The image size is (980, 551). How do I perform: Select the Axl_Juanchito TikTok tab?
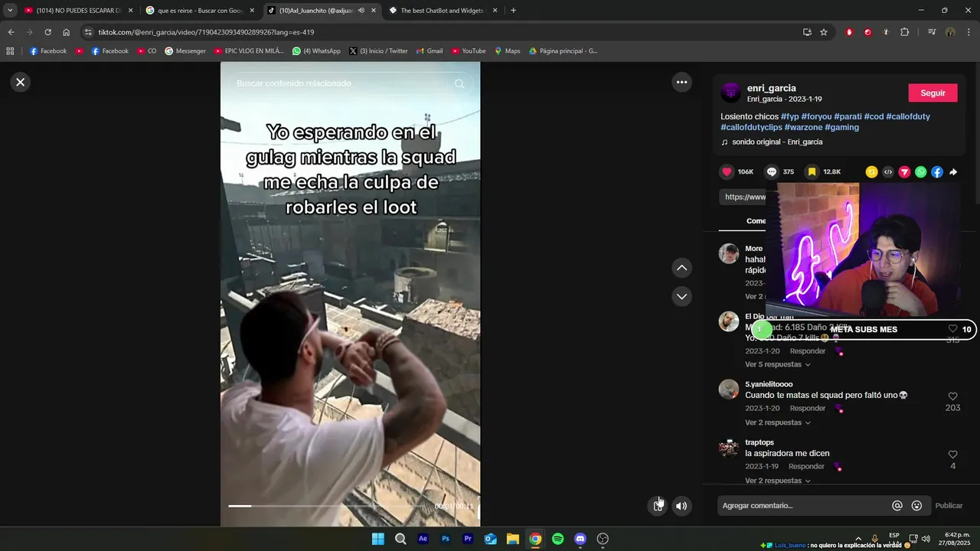tap(322, 11)
